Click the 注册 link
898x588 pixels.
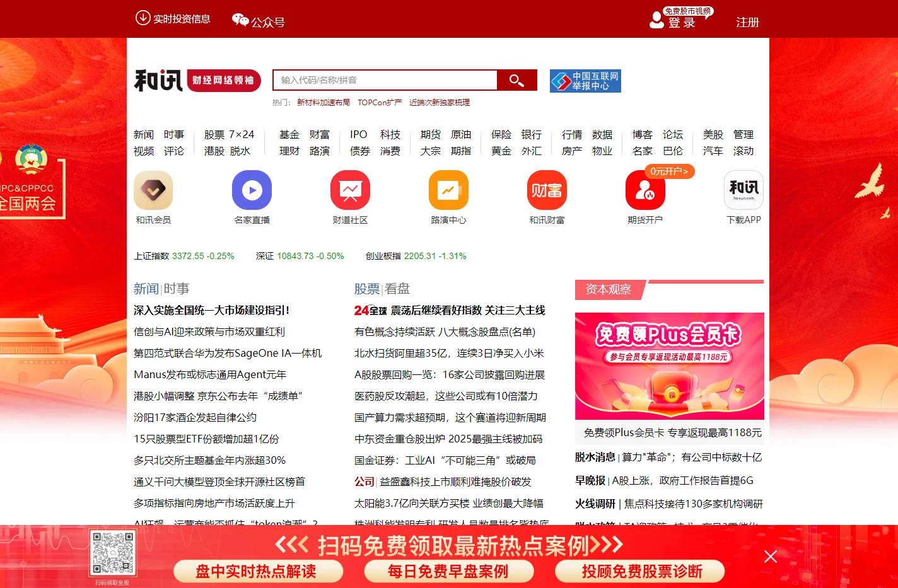coord(747,22)
